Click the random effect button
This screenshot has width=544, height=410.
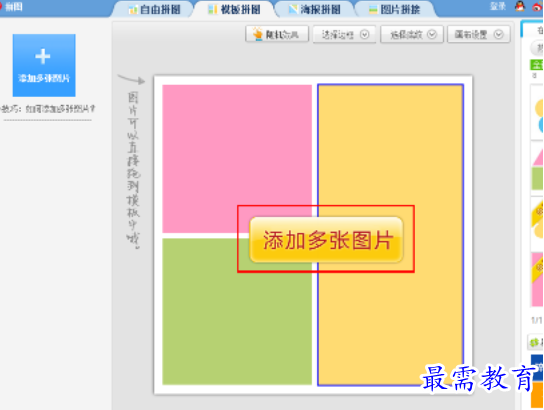coord(277,34)
